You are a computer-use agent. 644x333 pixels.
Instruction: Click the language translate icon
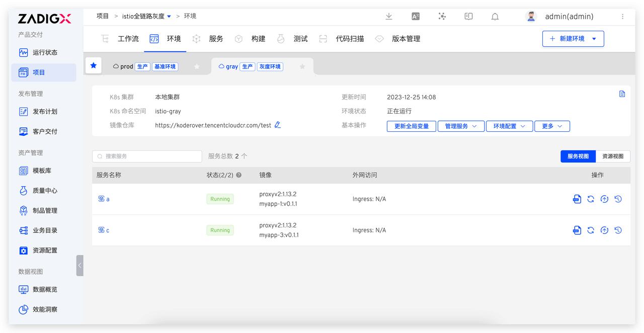point(416,17)
